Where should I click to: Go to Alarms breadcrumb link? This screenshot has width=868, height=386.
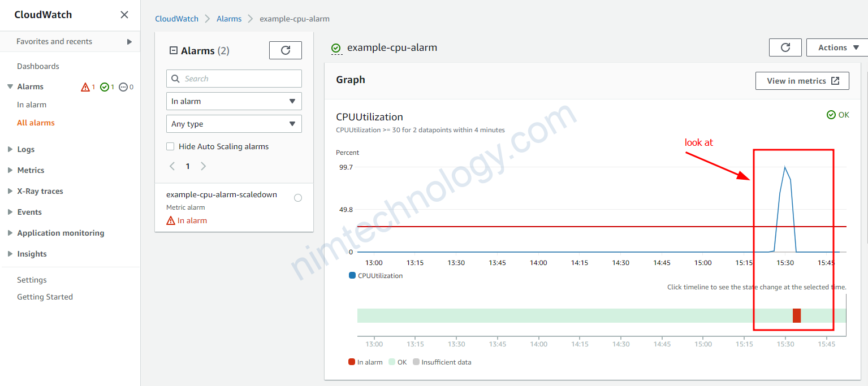(229, 19)
